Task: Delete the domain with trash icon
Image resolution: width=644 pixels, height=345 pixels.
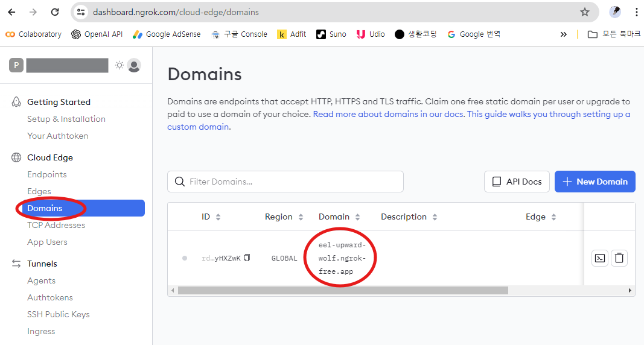Action: 619,258
